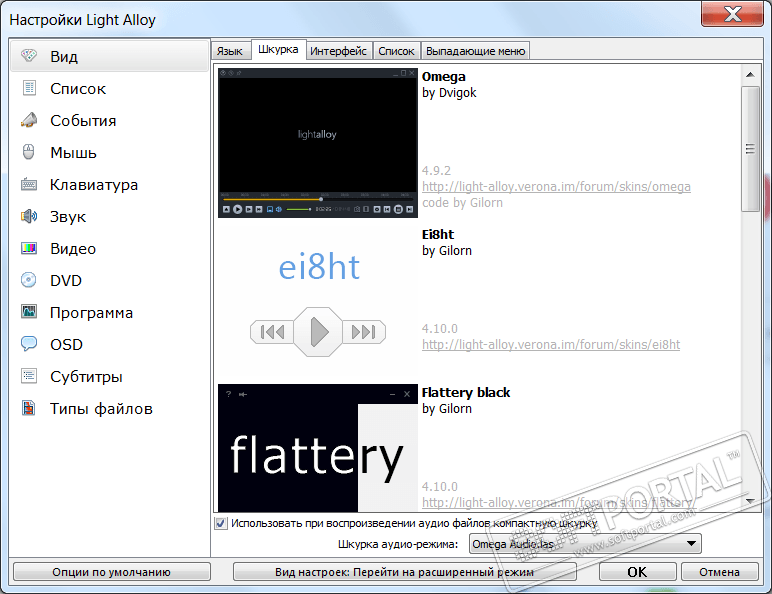Viewport: 772px width, 594px height.
Task: Click the 'code by Gilorn' text
Action: tap(462, 203)
